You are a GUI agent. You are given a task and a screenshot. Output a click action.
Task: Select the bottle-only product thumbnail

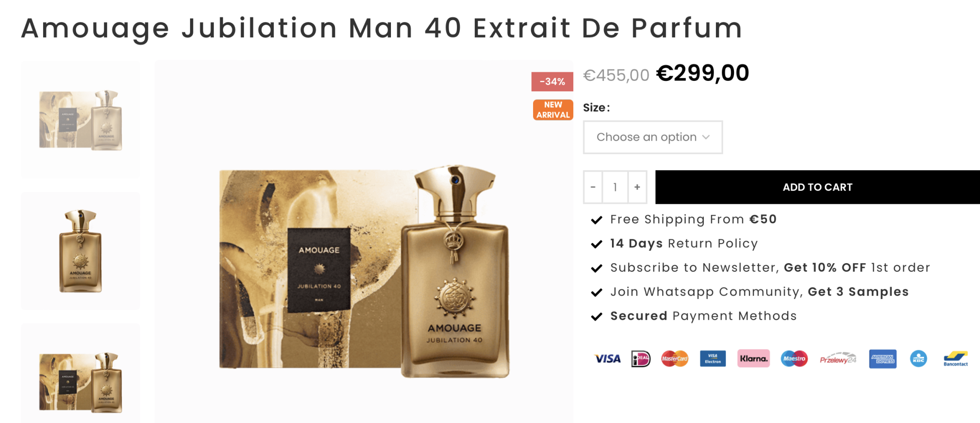pyautogui.click(x=80, y=251)
